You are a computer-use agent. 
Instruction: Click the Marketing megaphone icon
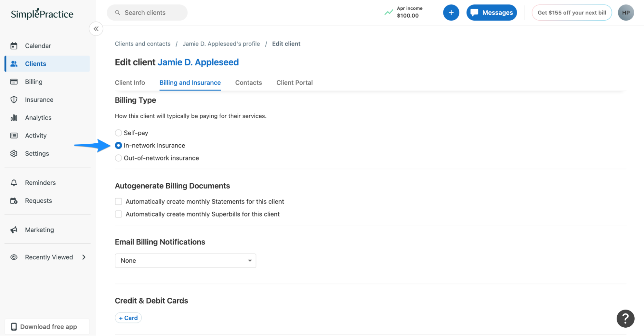pos(14,230)
